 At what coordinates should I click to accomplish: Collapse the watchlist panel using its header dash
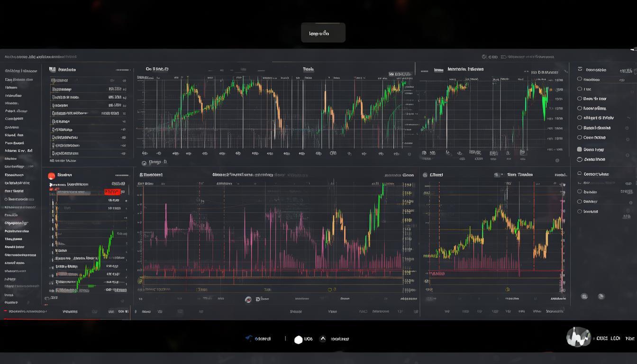click(x=122, y=70)
